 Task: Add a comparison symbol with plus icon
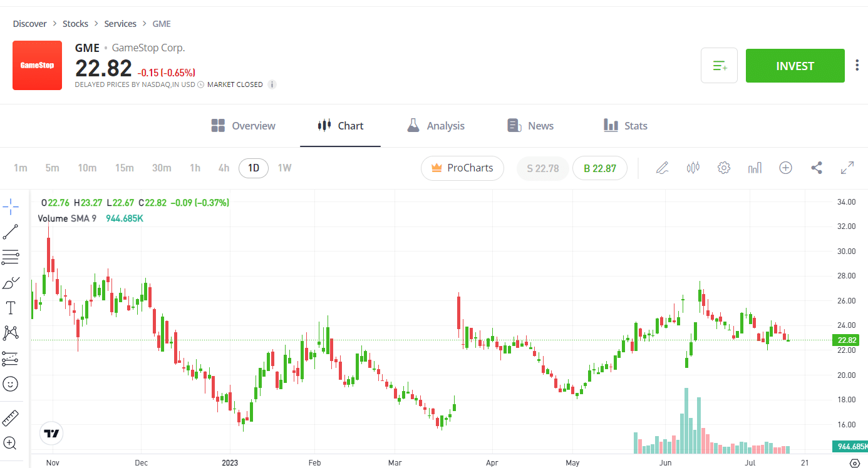click(x=786, y=168)
